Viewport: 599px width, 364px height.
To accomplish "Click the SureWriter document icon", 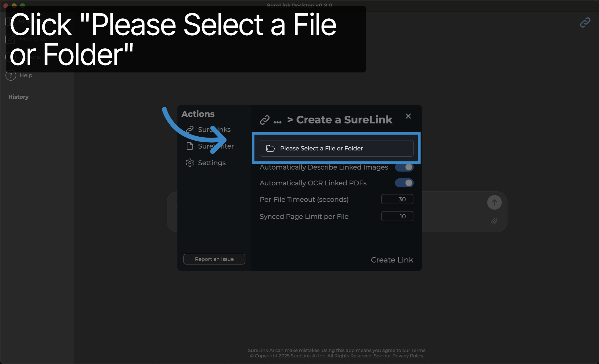I will [x=190, y=146].
